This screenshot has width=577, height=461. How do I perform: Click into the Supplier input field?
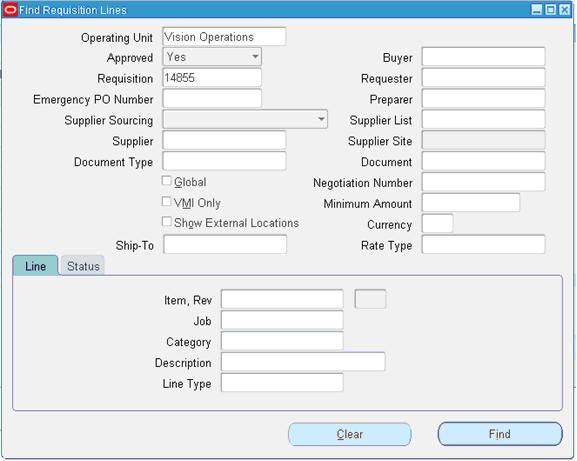click(224, 140)
